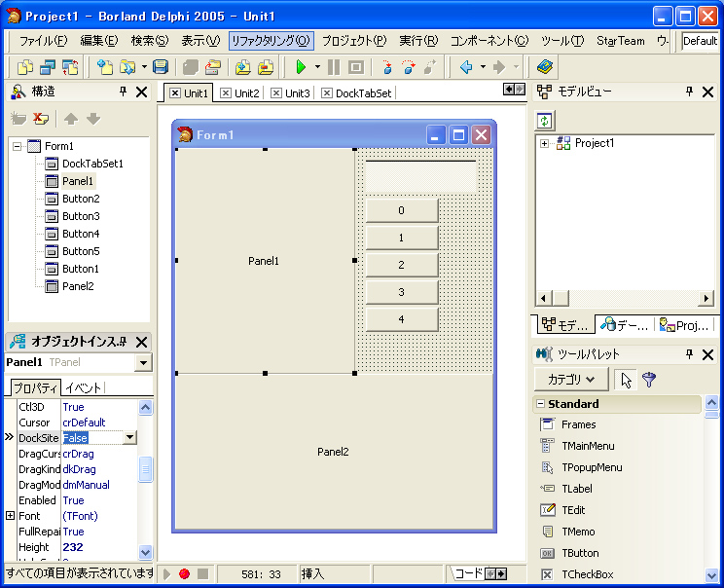724x588 pixels.
Task: Open DockSite False value dropdown
Action: pyautogui.click(x=129, y=437)
